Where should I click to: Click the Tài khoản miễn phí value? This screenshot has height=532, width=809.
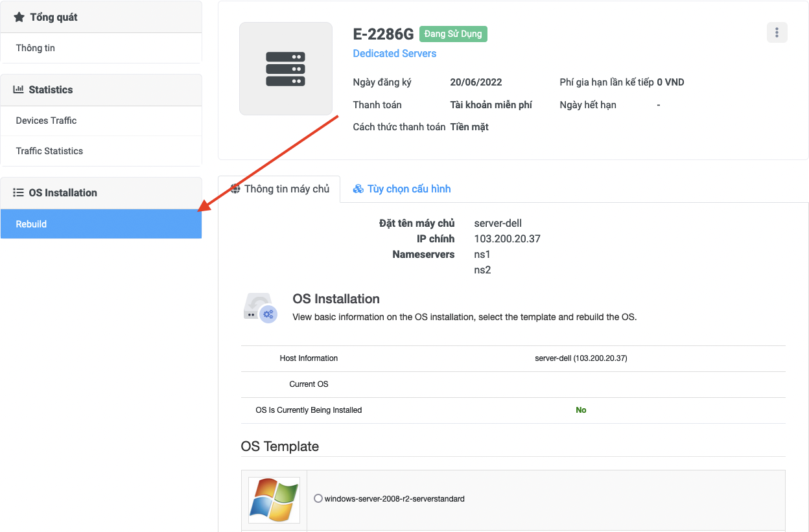(x=491, y=104)
